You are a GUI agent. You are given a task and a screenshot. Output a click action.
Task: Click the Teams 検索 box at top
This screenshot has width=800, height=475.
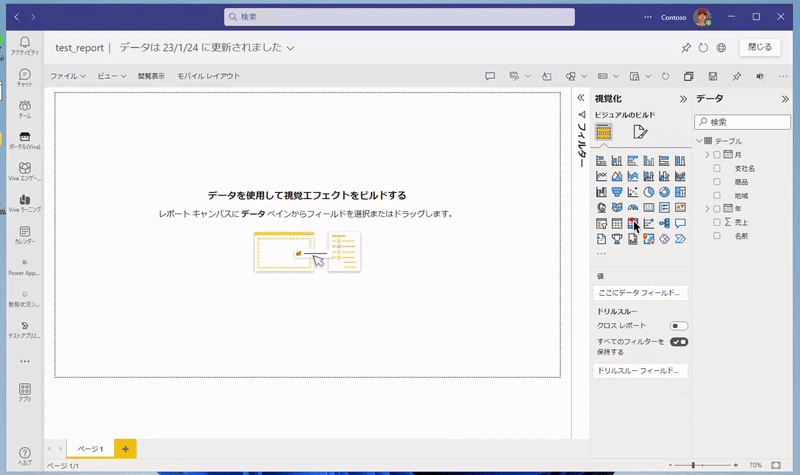[x=399, y=17]
